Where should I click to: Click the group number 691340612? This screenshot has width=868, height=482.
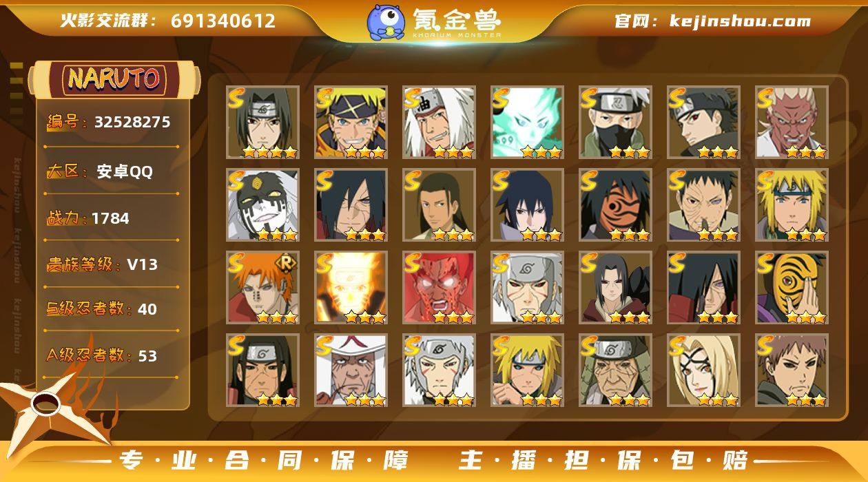coord(223,21)
